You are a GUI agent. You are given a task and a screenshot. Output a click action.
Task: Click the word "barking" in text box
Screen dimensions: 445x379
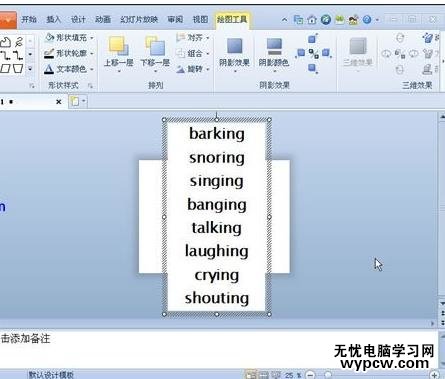click(217, 134)
